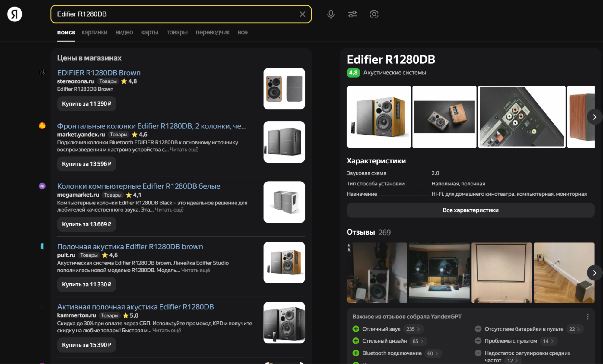Viewport: 603px width, 364px height.
Task: Switch to карты tab
Action: [x=150, y=32]
